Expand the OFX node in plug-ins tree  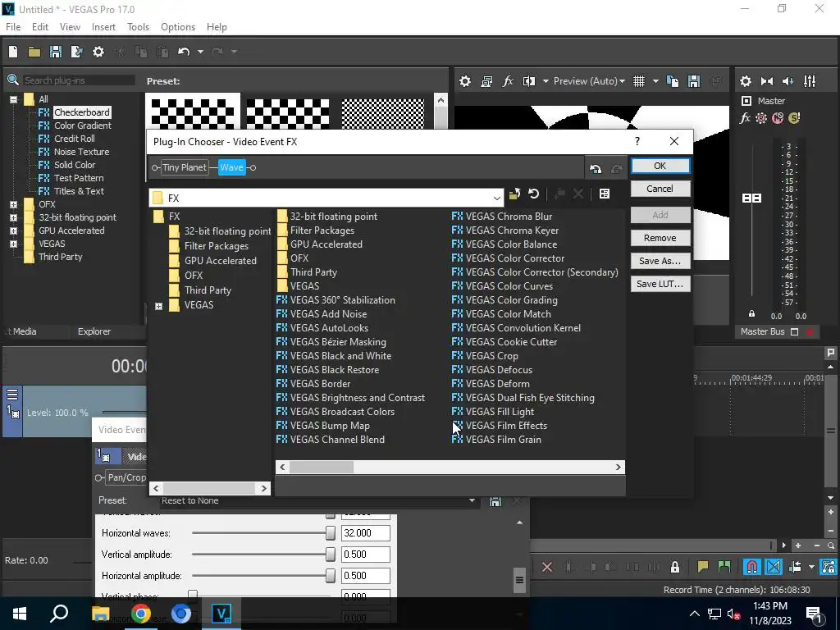[x=13, y=204]
